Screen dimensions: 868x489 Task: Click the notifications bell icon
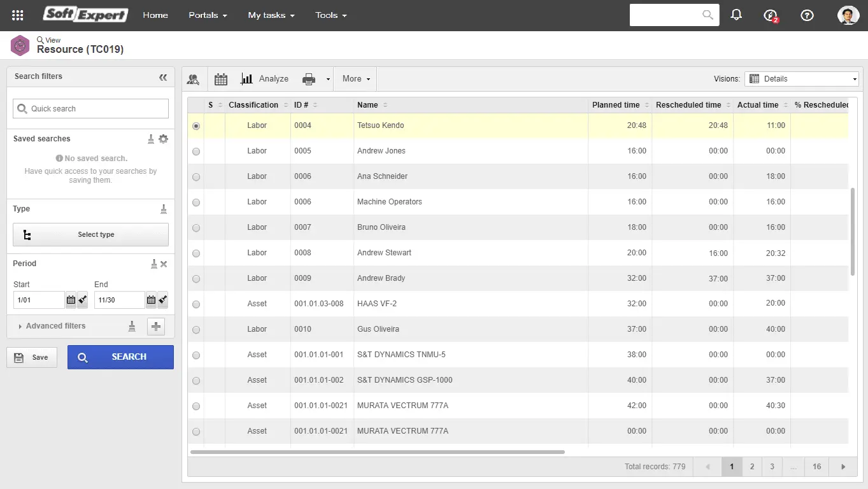click(x=736, y=15)
